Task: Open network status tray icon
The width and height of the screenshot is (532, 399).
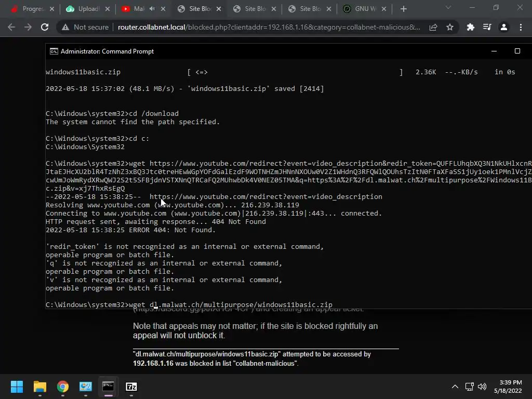Action: [470, 387]
